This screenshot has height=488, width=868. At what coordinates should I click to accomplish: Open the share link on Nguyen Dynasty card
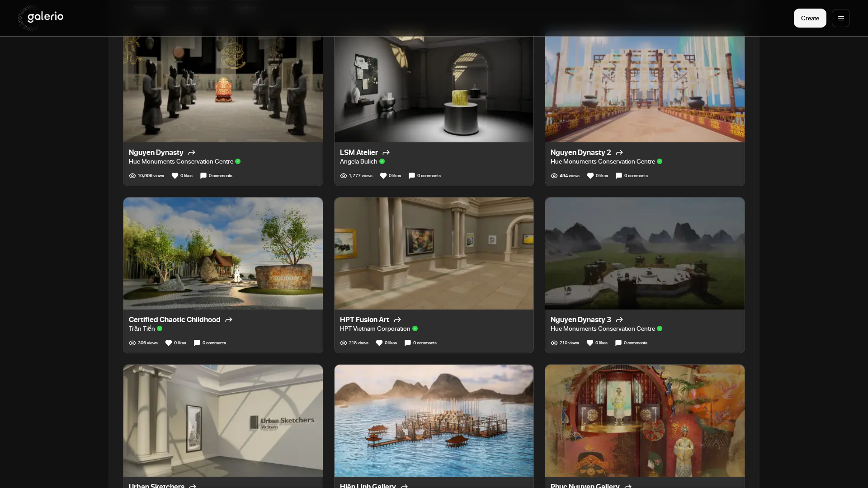(191, 153)
